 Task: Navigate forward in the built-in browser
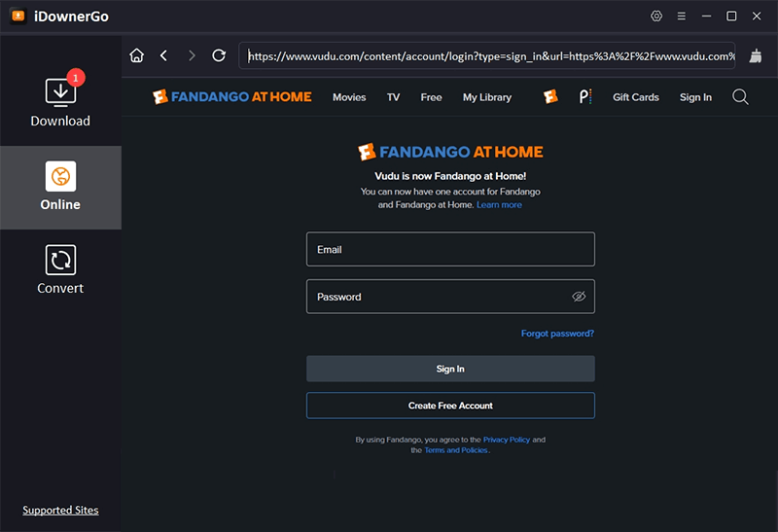tap(192, 55)
